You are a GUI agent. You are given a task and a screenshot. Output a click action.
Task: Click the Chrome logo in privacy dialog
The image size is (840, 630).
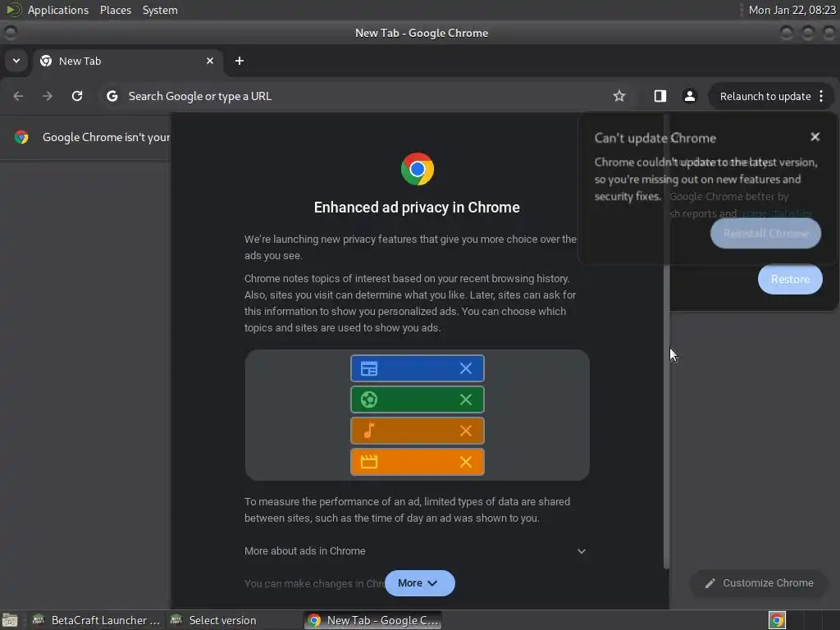coord(418,169)
